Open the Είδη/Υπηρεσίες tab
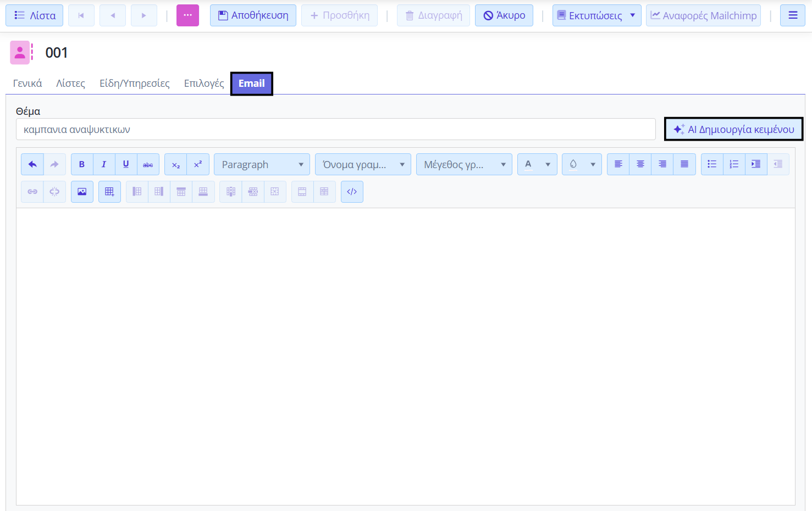 tap(134, 84)
